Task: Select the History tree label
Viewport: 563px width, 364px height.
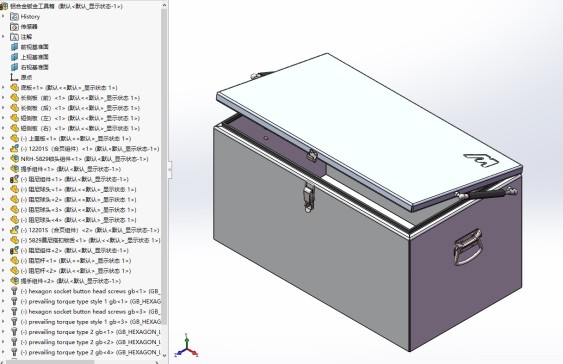Action: pyautogui.click(x=30, y=17)
